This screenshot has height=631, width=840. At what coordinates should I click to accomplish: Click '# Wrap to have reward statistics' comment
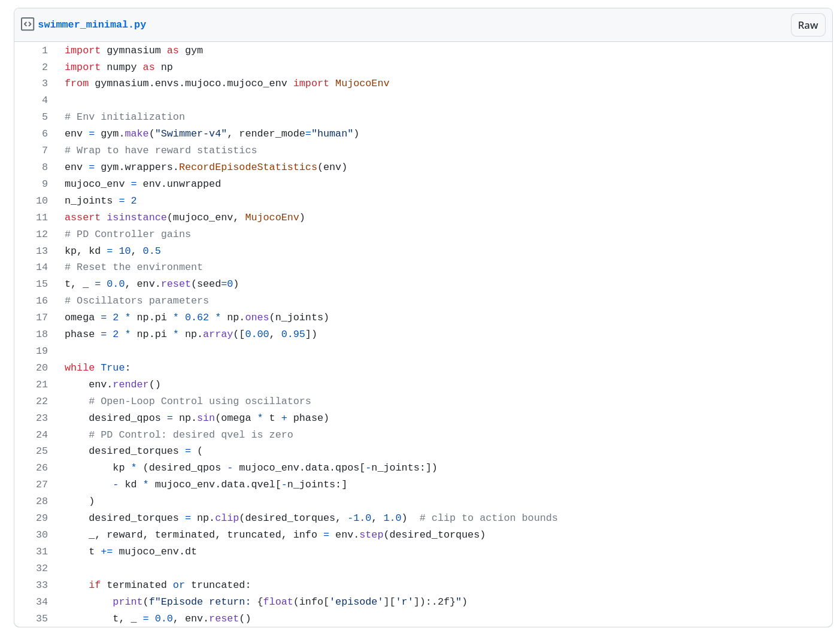160,150
